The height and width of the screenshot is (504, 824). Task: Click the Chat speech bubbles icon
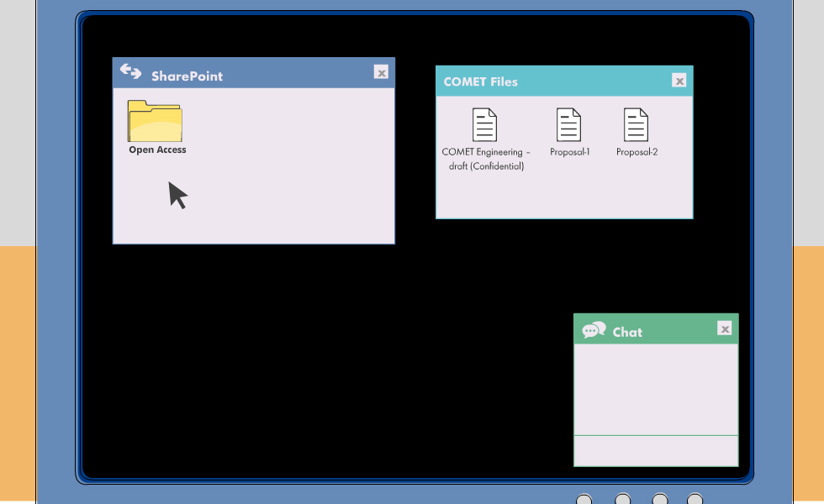594,330
